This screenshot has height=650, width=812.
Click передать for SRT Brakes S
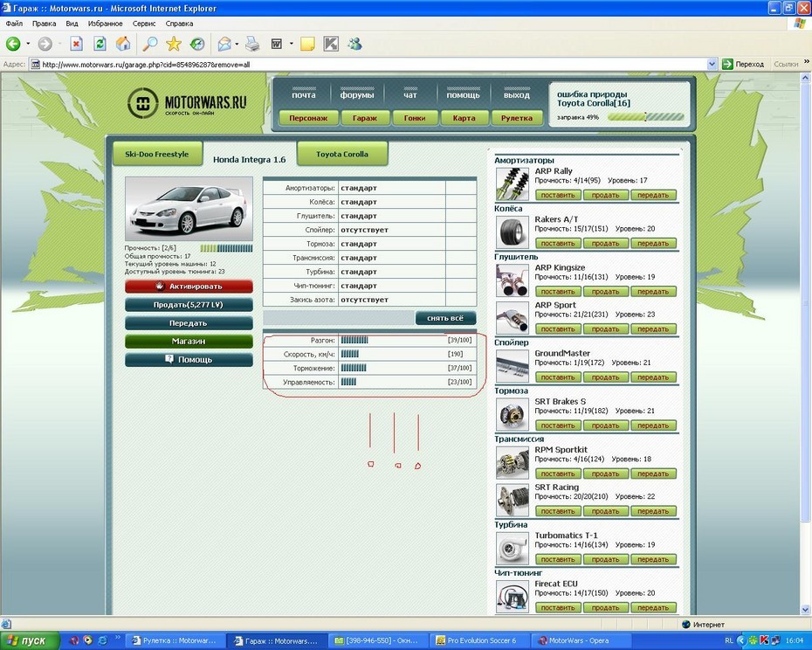[x=654, y=425]
